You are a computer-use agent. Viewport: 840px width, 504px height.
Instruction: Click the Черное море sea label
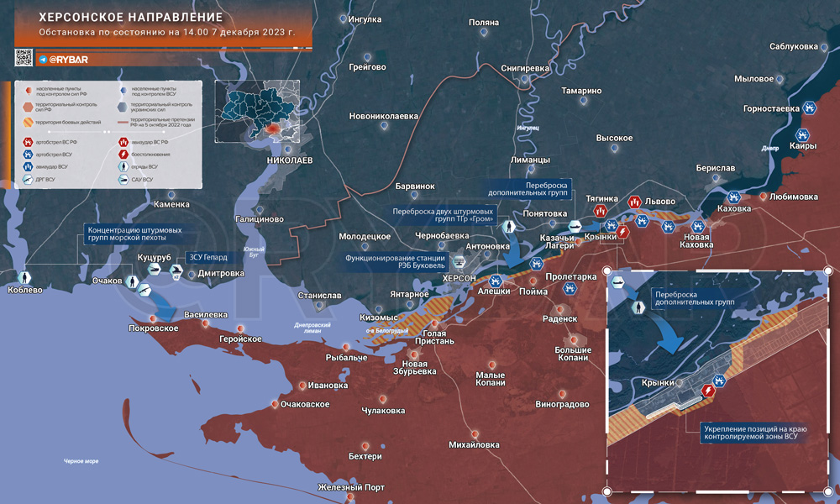click(81, 461)
